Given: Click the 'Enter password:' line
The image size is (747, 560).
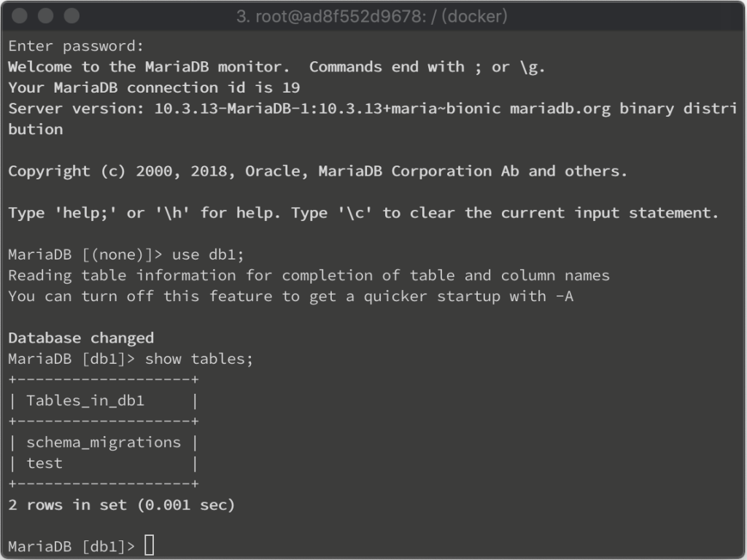Looking at the screenshot, I should pos(76,46).
